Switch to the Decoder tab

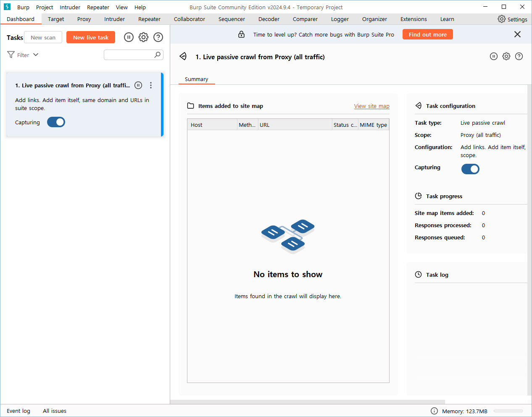(269, 19)
